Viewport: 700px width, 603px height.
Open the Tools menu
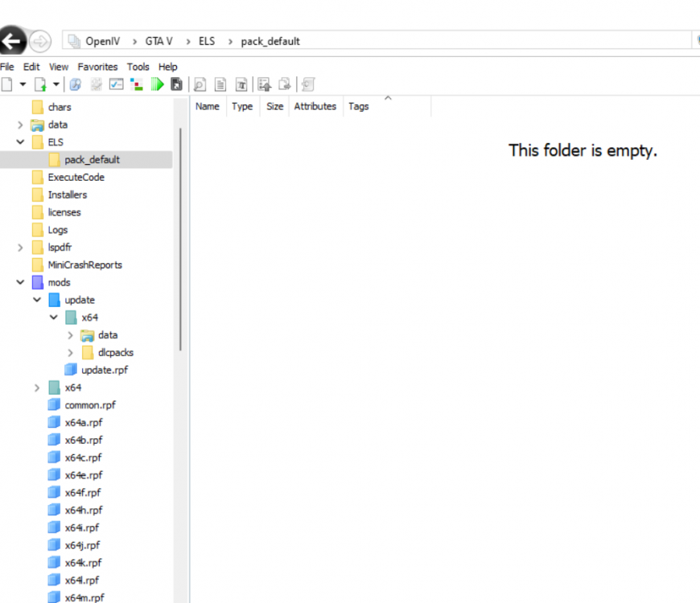138,67
